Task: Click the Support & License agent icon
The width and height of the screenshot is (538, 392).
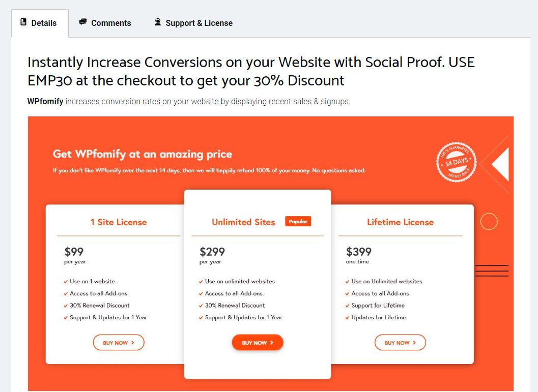Action: click(157, 22)
